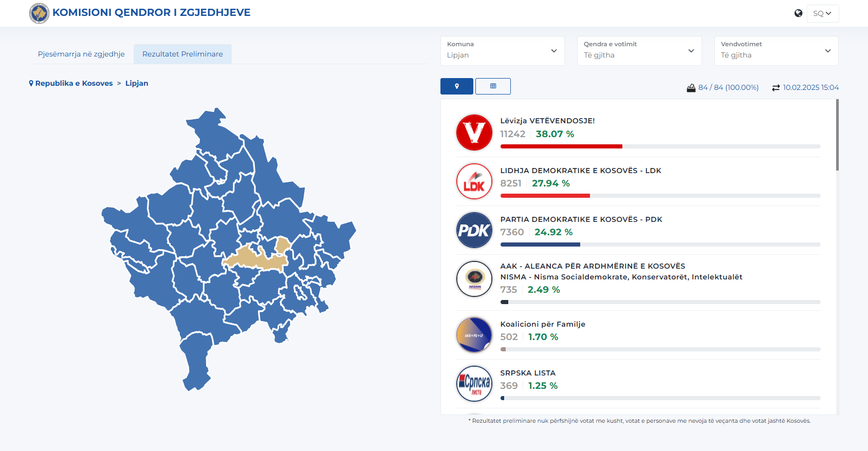Click the 7360 vote count
Image resolution: width=868 pixels, height=451 pixels.
coord(512,232)
